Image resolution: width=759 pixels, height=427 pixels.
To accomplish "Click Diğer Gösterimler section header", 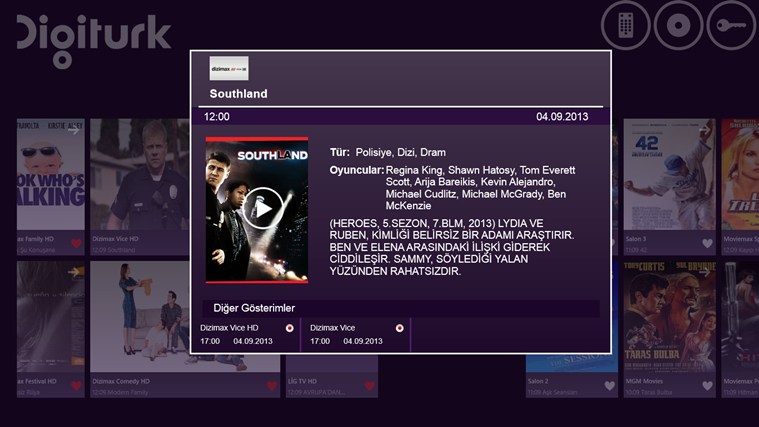I will pos(254,308).
